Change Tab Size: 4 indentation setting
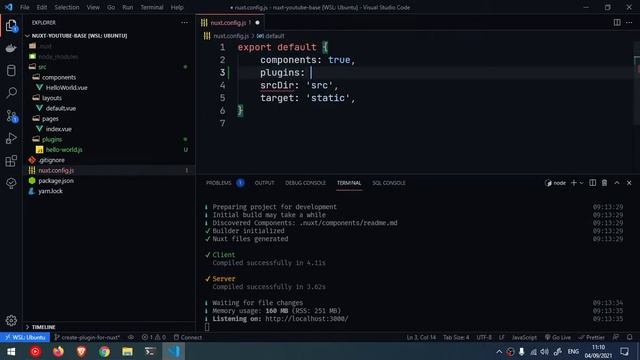Image resolution: width=640 pixels, height=360 pixels. pyautogui.click(x=456, y=337)
